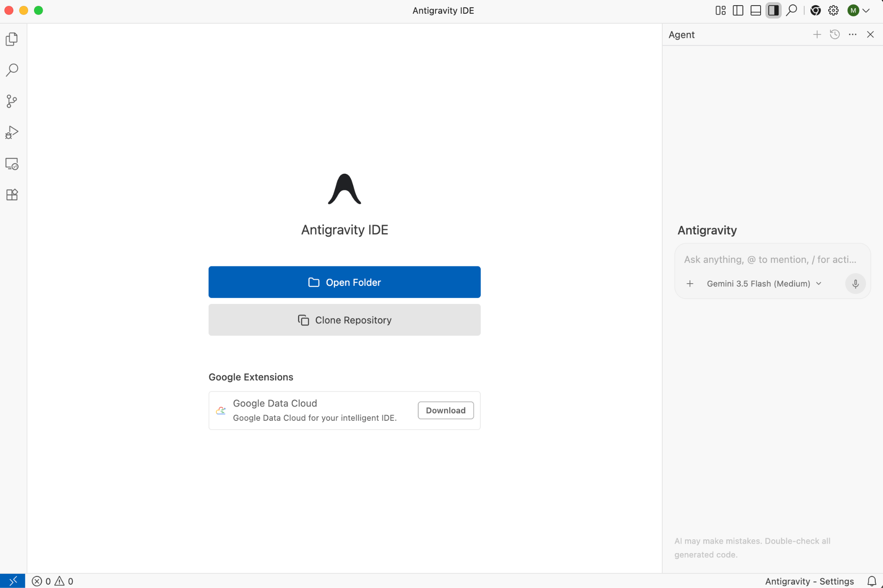This screenshot has width=883, height=588.
Task: Click the errors and warnings count in status bar
Action: pyautogui.click(x=53, y=581)
